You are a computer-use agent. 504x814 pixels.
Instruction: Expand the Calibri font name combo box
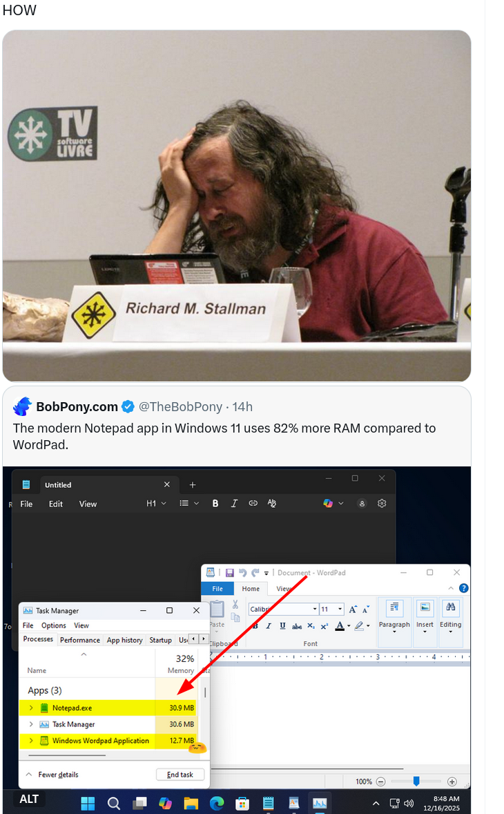coord(283,609)
